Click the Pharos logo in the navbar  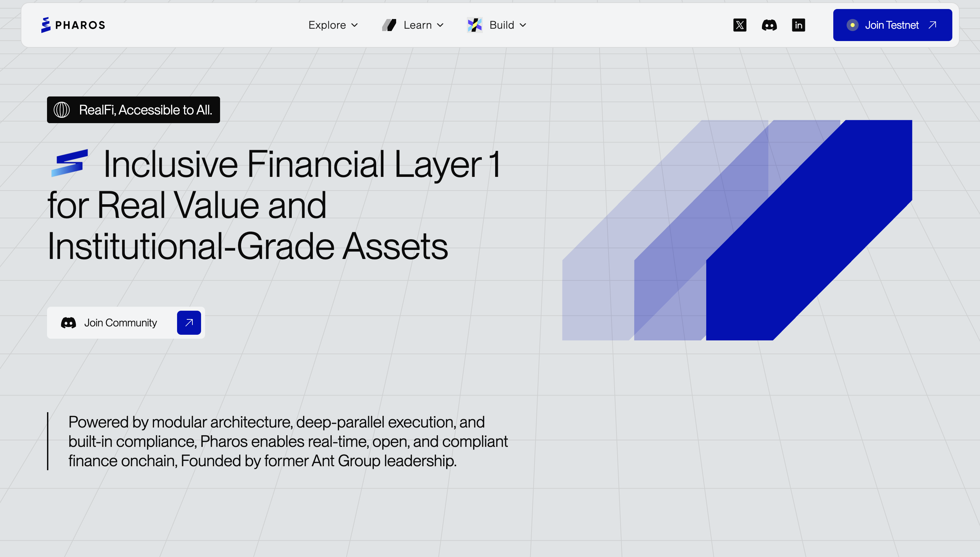click(x=73, y=25)
